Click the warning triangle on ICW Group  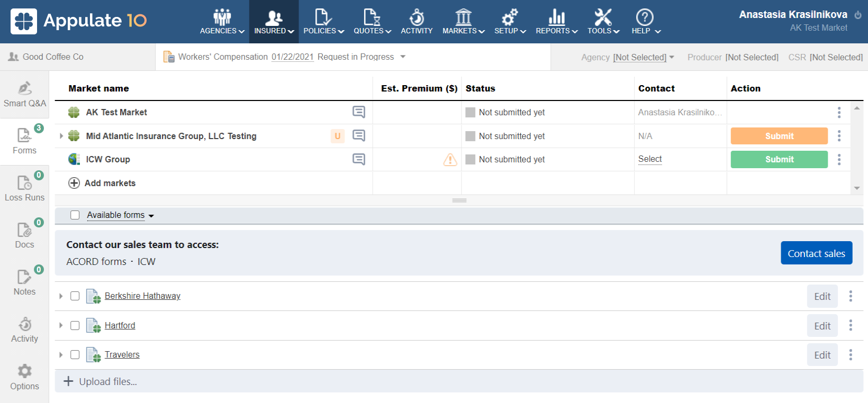pyautogui.click(x=450, y=159)
